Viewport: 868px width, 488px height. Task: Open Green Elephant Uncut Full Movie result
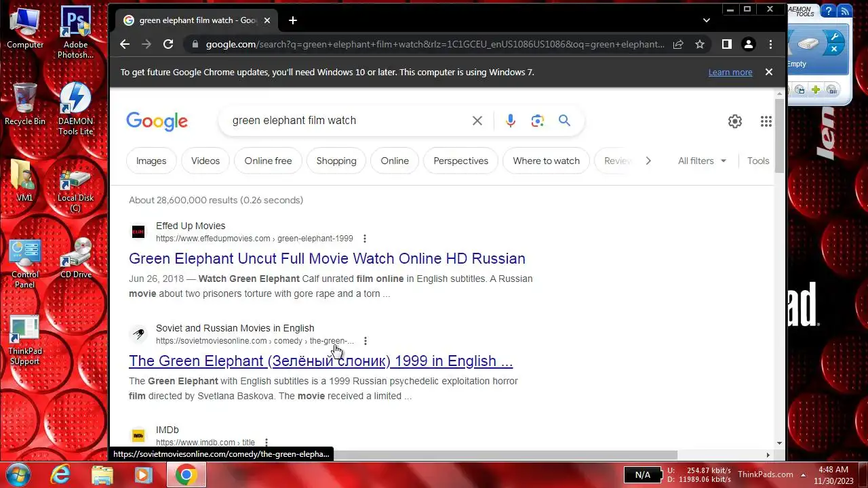click(327, 258)
